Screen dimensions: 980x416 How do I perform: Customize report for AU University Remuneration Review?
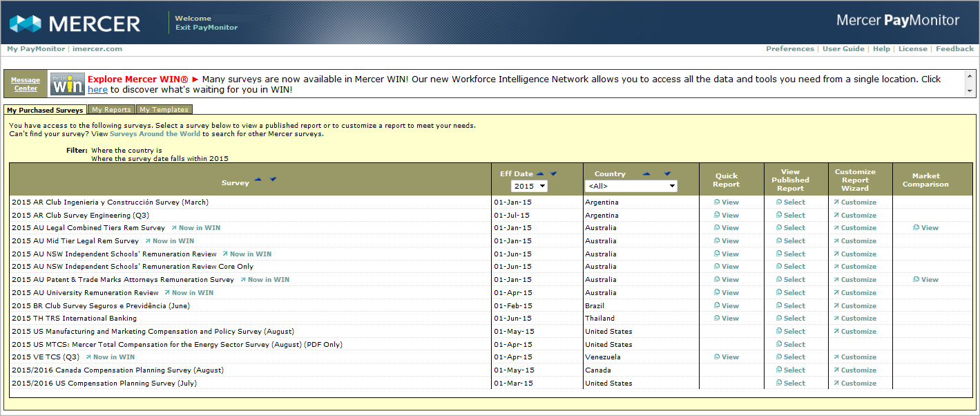[855, 293]
